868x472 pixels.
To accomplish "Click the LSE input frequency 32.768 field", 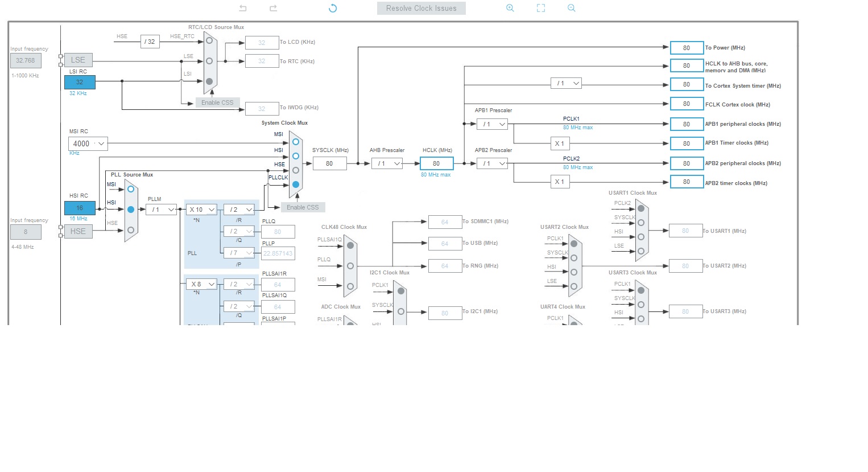I will [26, 60].
